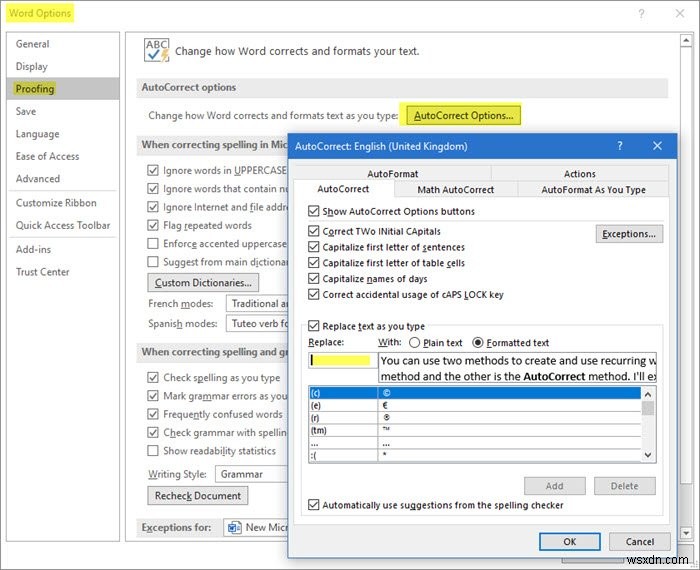
Task: Select the Proofing category
Action: [x=63, y=88]
